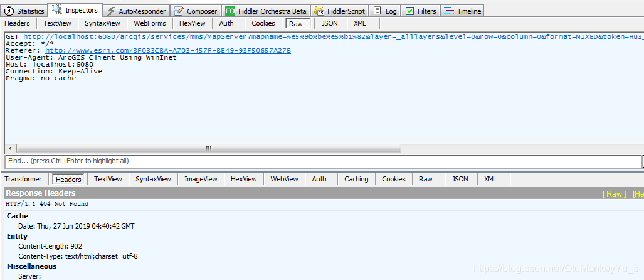Switch to the AutoResponder tab
This screenshot has width=644, height=280.
(136, 11)
